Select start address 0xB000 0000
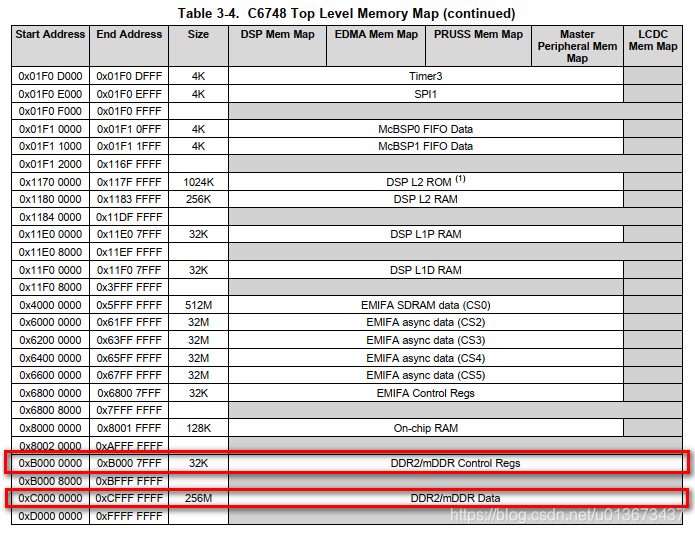This screenshot has height=534, width=695. (x=50, y=463)
